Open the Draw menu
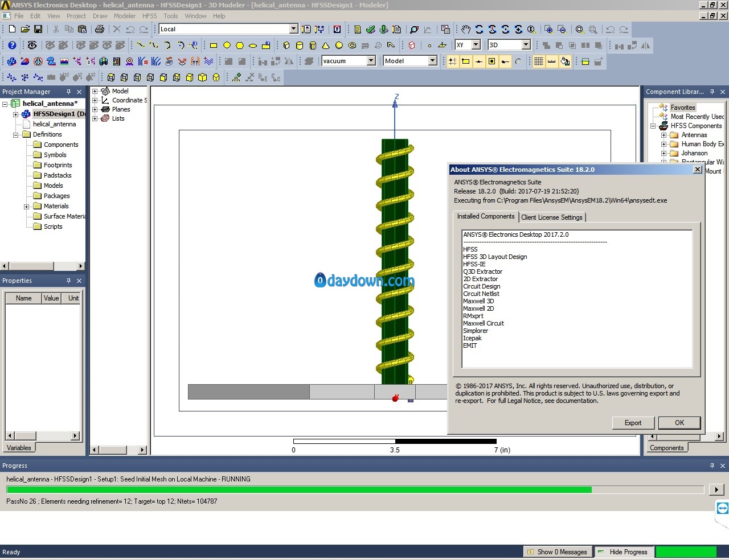Screen dimensions: 729x560 [x=100, y=16]
